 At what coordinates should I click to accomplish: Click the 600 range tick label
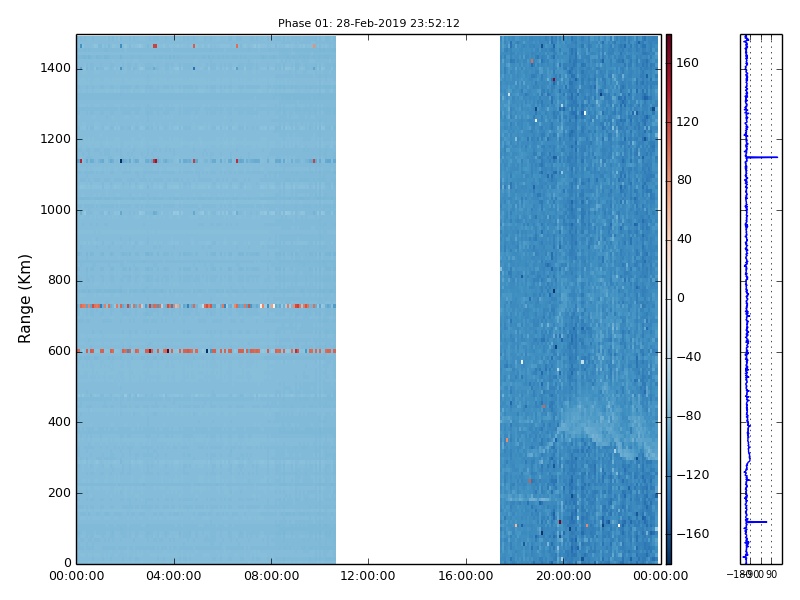pos(59,351)
